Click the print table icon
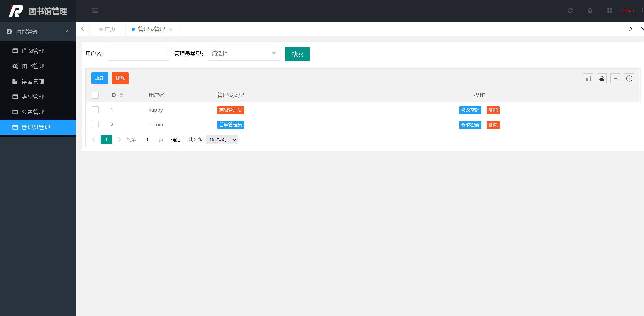This screenshot has height=316, width=644. coord(616,78)
